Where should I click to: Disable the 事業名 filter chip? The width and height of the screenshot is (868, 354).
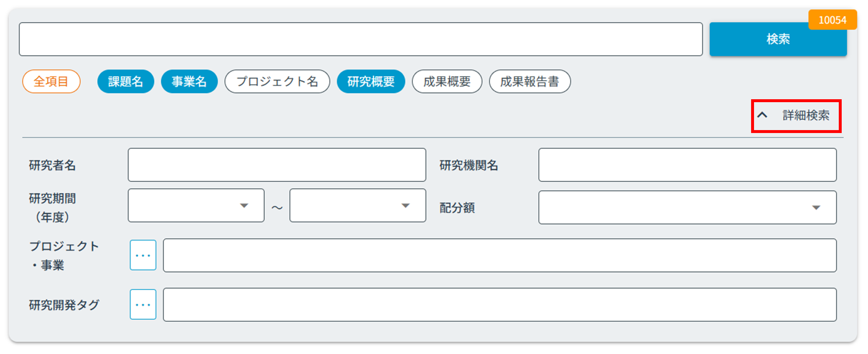coord(189,81)
